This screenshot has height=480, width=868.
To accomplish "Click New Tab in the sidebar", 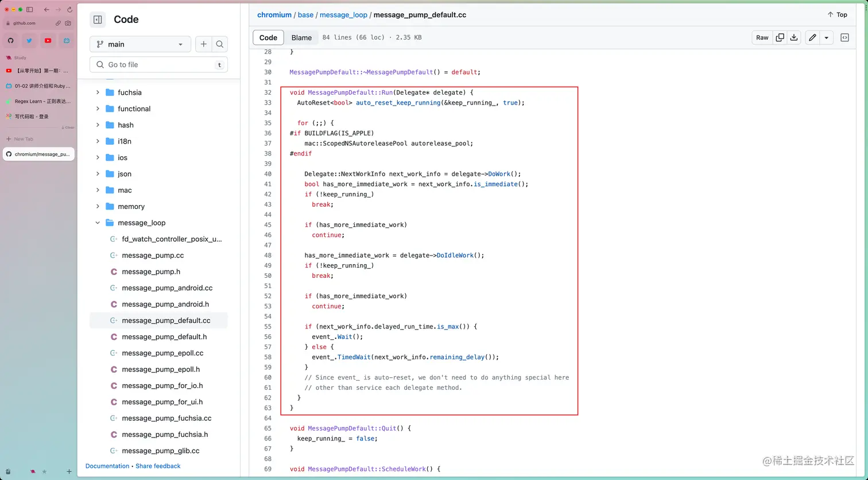I will [x=20, y=139].
